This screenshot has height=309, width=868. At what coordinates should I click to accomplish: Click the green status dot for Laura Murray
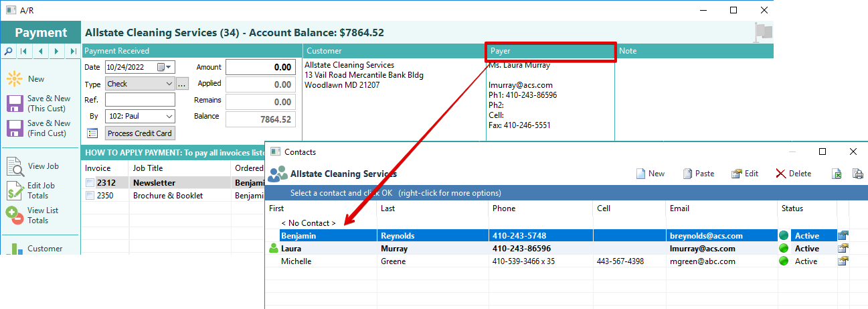pos(784,249)
